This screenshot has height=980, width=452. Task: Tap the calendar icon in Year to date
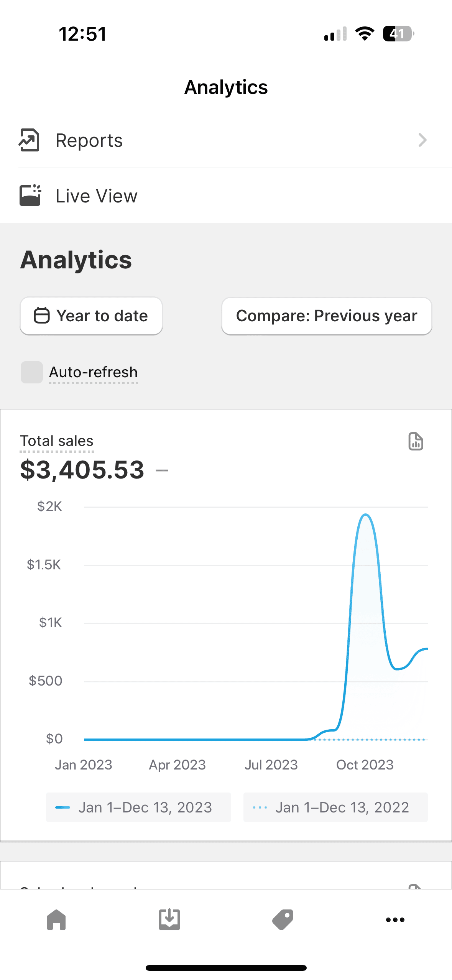click(x=41, y=316)
